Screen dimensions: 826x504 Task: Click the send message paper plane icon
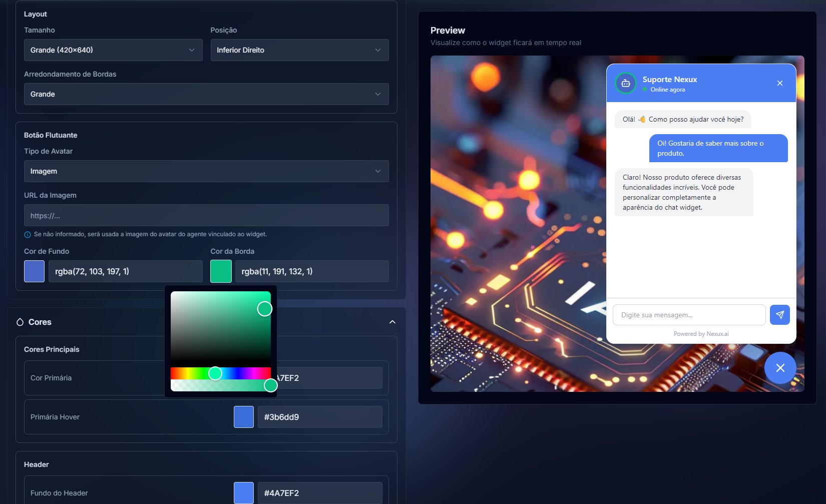pyautogui.click(x=779, y=315)
